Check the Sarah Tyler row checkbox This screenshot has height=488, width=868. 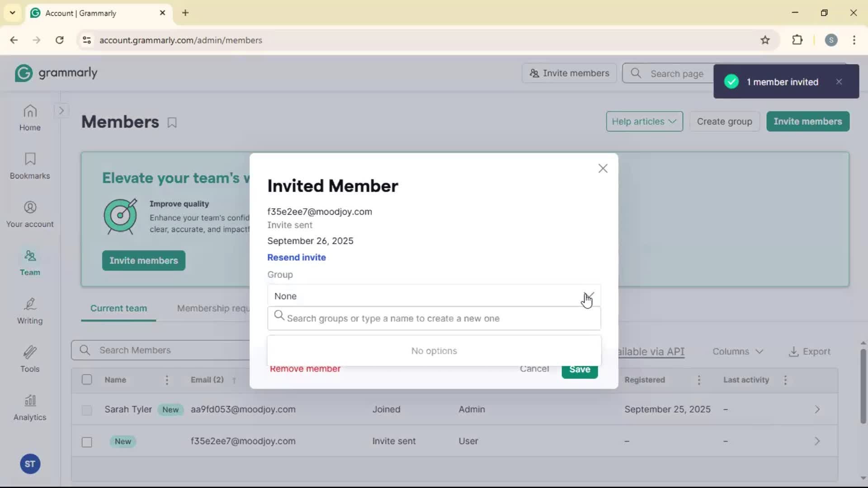(x=87, y=410)
